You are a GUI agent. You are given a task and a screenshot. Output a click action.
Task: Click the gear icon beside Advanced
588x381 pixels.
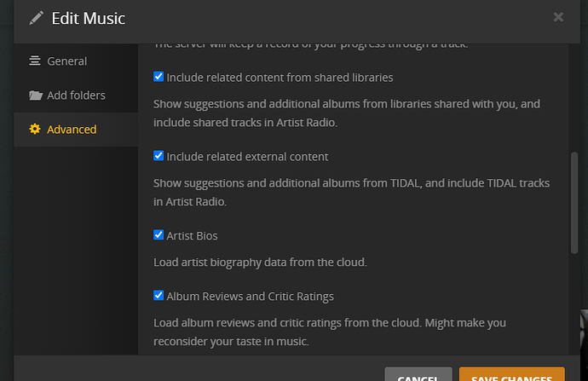pyautogui.click(x=35, y=130)
